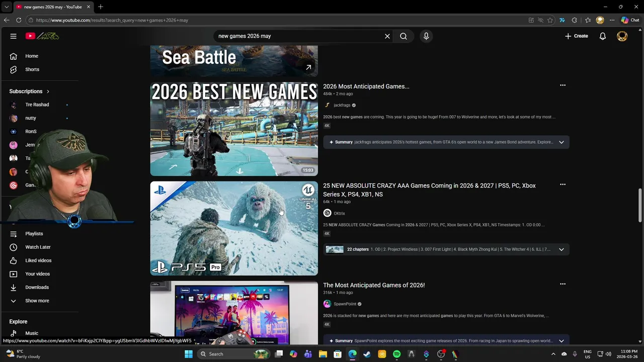
Task: Open more options for The Most Anticipated Games
Action: click(562, 284)
